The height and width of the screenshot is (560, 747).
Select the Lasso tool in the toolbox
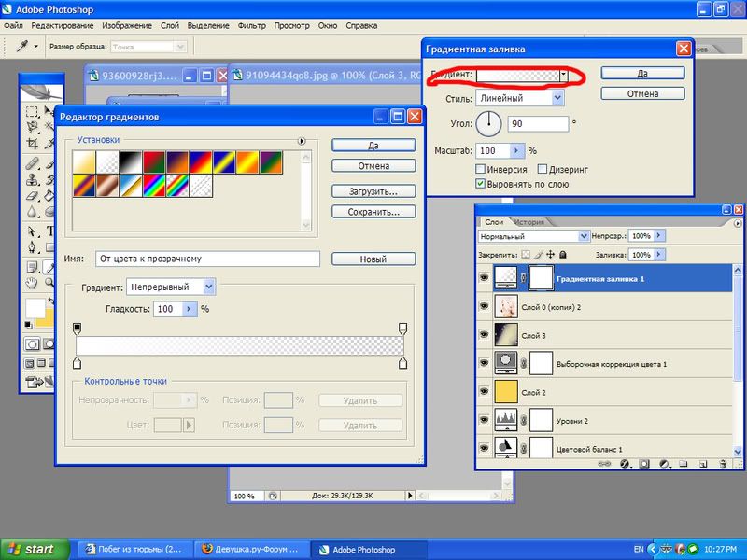coord(32,127)
